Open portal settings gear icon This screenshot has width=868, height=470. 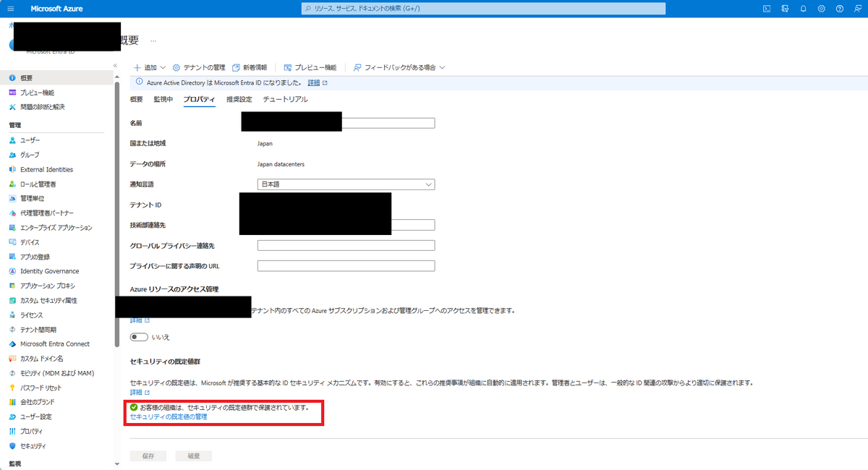click(822, 9)
